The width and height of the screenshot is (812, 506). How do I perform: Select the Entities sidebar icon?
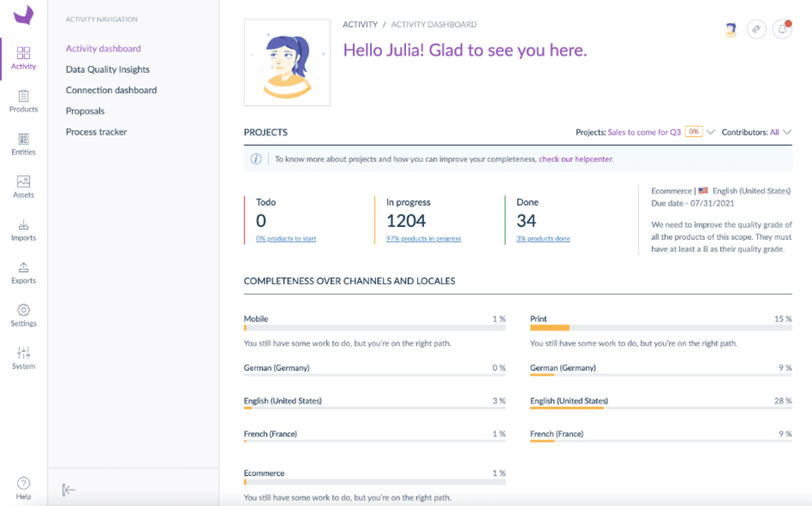(23, 141)
